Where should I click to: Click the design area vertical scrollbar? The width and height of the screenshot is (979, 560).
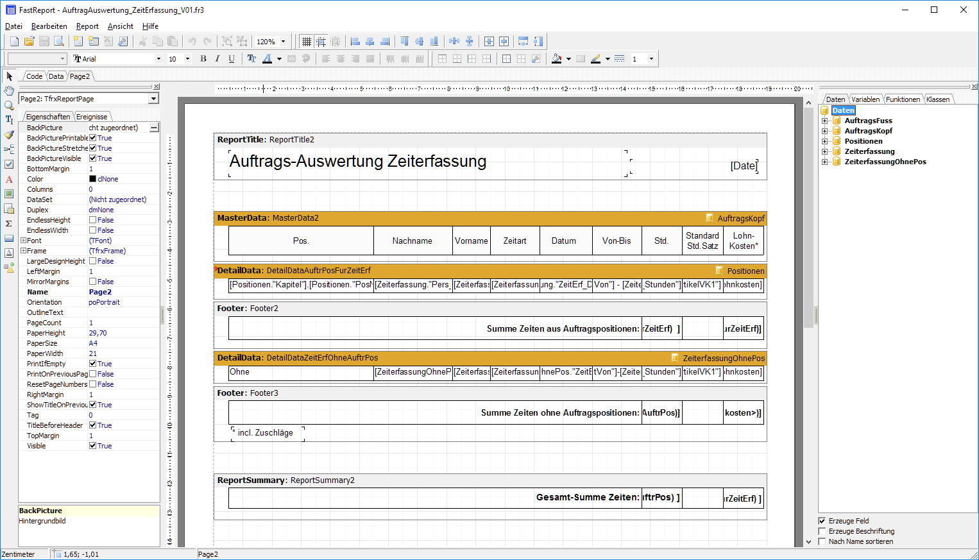tap(808, 321)
